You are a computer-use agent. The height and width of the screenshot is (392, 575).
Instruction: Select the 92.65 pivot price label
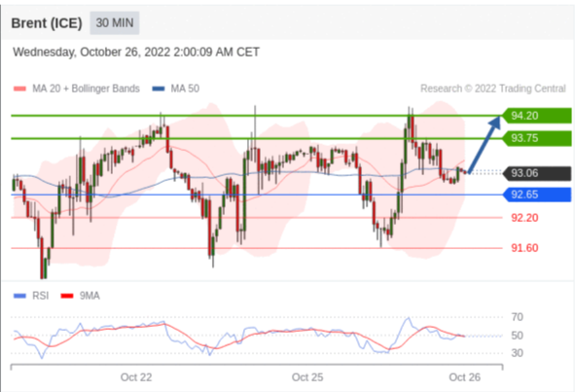(536, 195)
